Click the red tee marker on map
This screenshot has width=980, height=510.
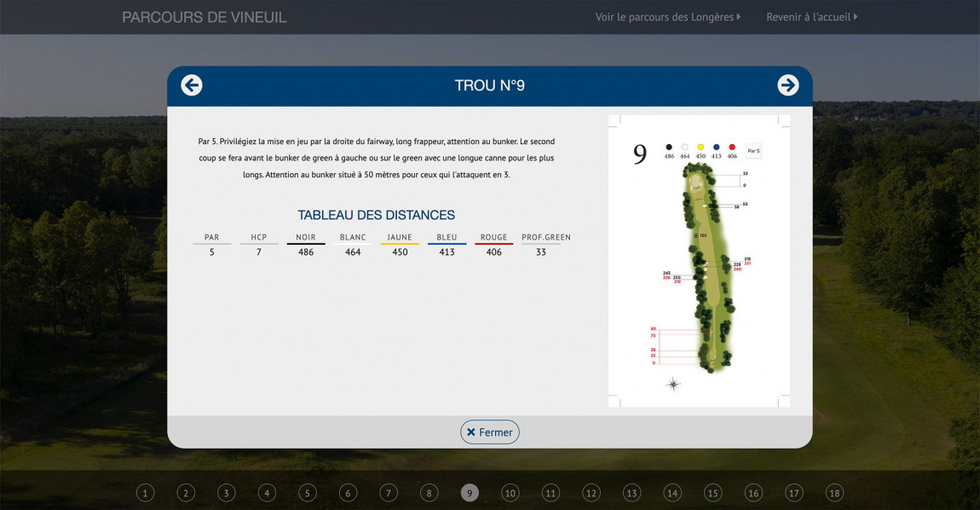tap(732, 147)
